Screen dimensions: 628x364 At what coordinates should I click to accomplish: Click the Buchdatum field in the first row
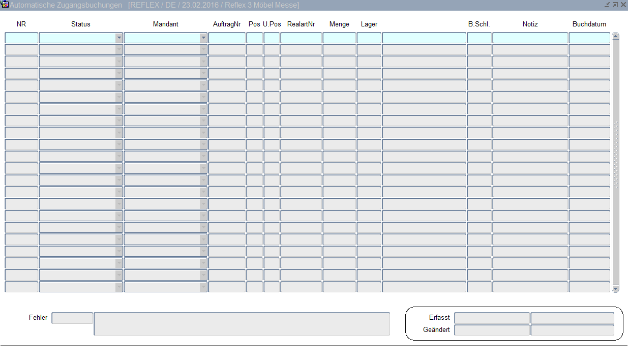pyautogui.click(x=589, y=38)
